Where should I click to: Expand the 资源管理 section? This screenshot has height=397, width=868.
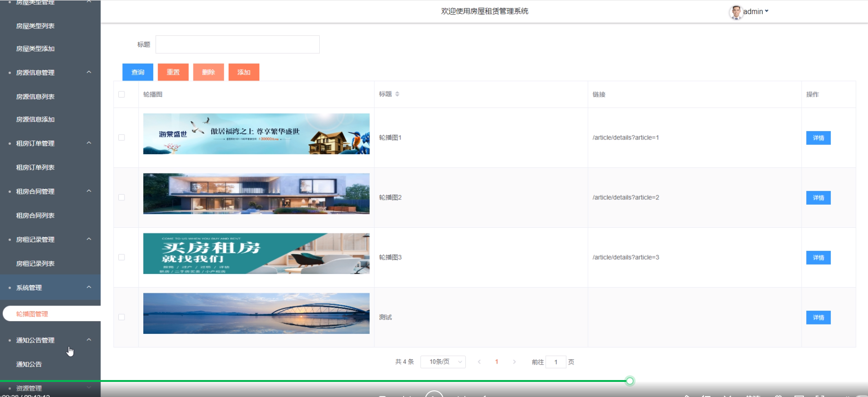pyautogui.click(x=50, y=388)
